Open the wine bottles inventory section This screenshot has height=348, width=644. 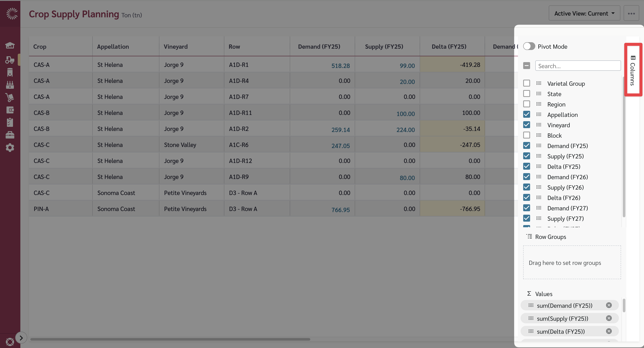tap(10, 84)
